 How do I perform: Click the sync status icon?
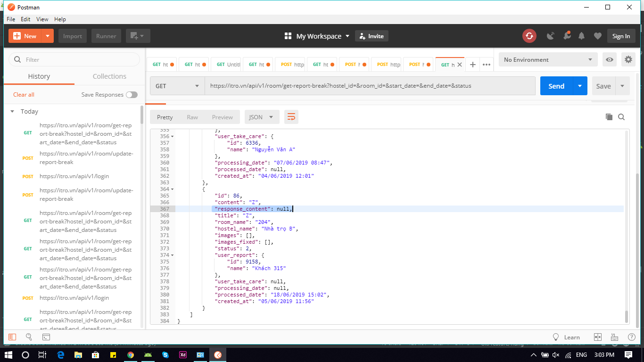point(529,36)
